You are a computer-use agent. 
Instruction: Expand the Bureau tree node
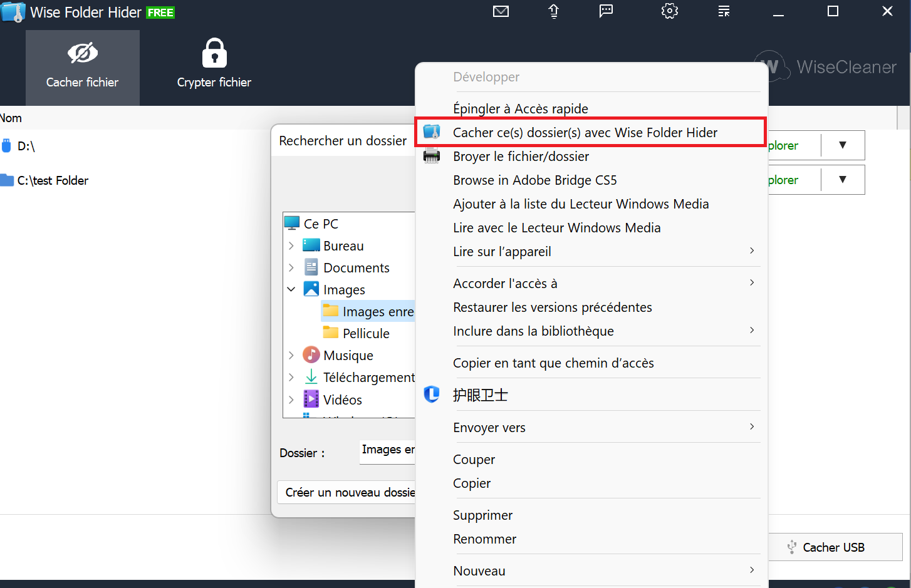pos(291,246)
